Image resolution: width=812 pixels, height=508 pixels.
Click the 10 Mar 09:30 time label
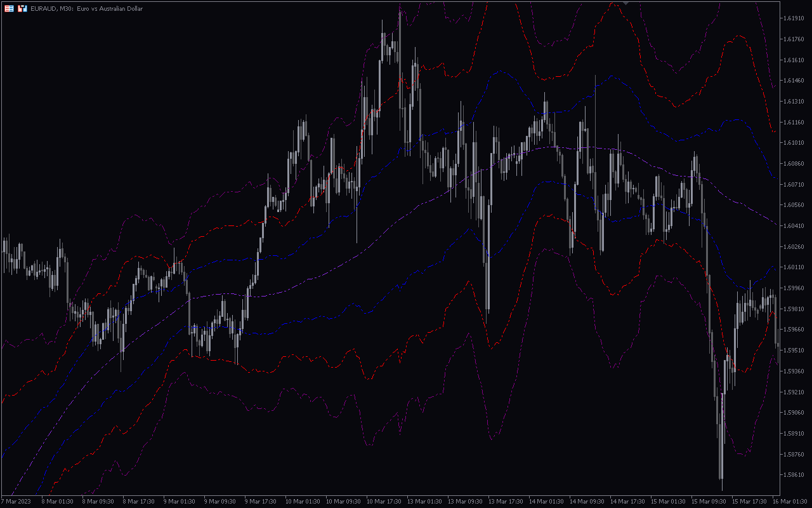tap(343, 502)
